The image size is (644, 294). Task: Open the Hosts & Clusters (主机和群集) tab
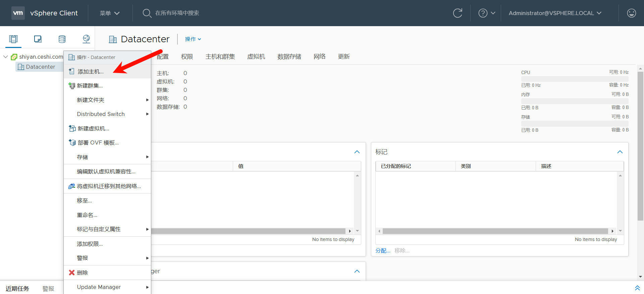pyautogui.click(x=220, y=57)
